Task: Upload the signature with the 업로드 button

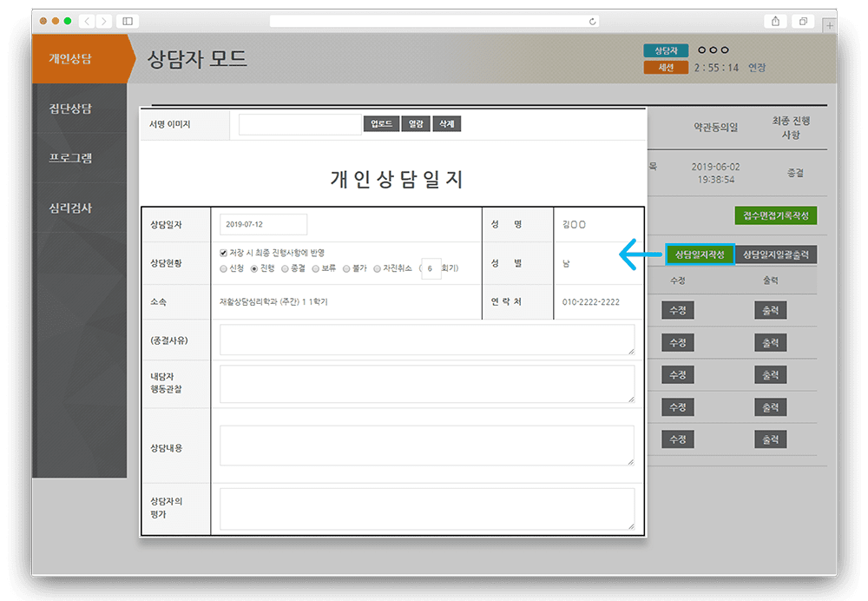Action: pyautogui.click(x=381, y=124)
